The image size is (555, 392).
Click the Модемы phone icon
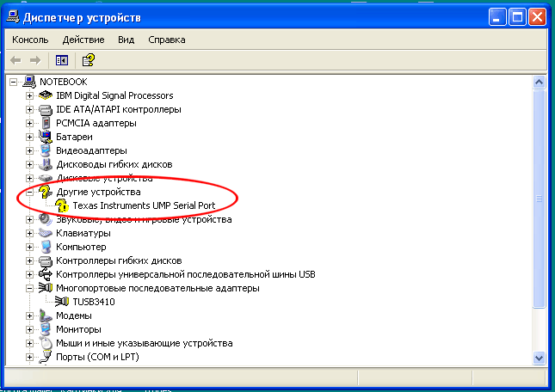coord(46,315)
